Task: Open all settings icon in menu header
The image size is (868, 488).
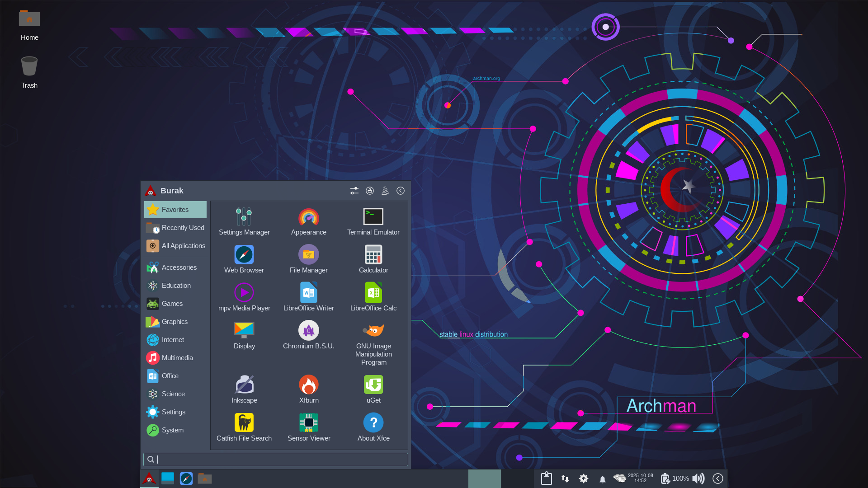Action: (354, 191)
